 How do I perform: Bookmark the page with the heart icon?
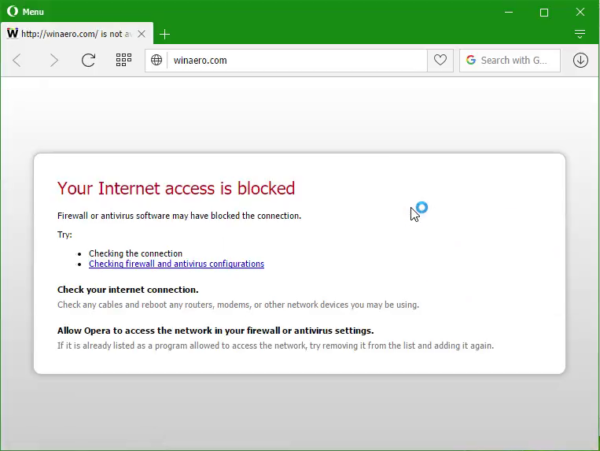pyautogui.click(x=440, y=60)
